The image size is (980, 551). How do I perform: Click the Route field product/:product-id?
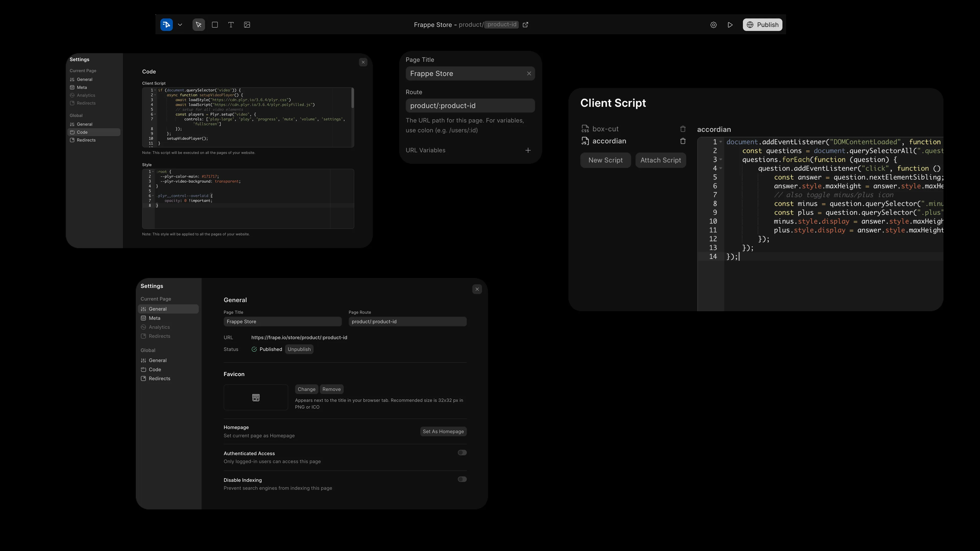[470, 106]
